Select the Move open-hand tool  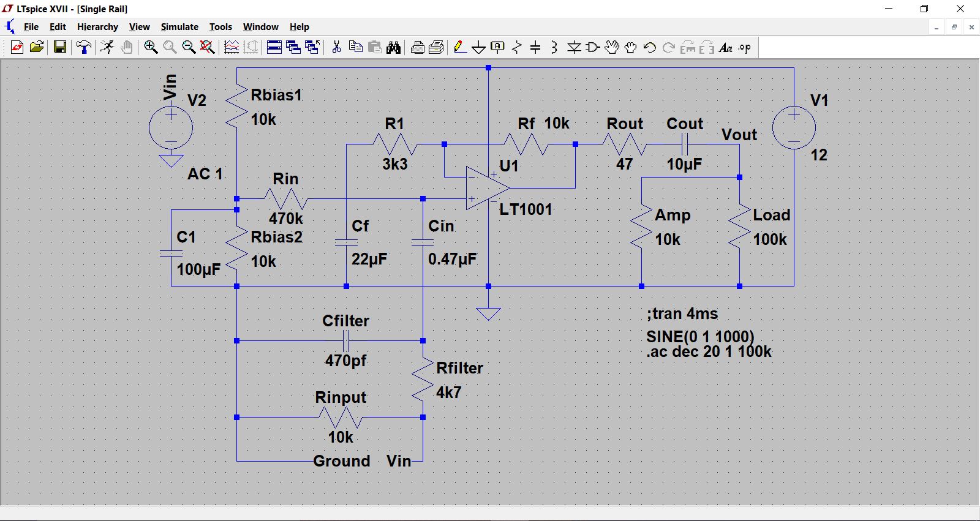pyautogui.click(x=612, y=47)
